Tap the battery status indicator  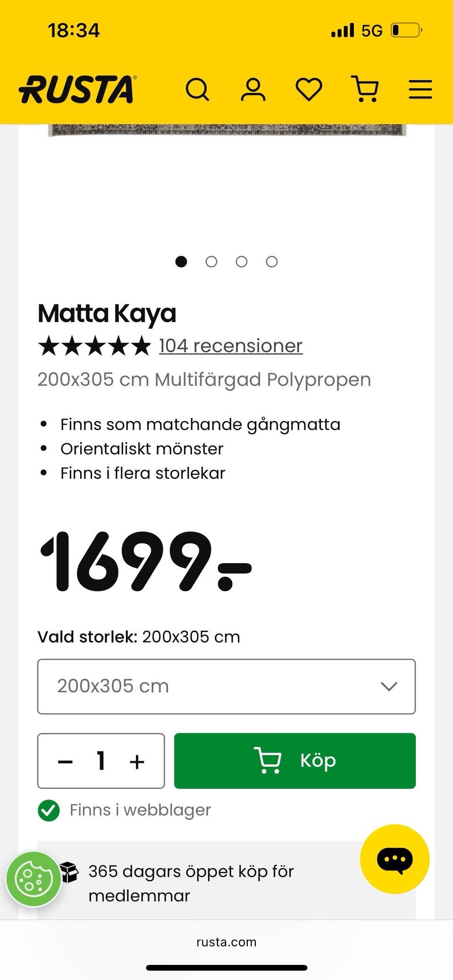click(406, 31)
